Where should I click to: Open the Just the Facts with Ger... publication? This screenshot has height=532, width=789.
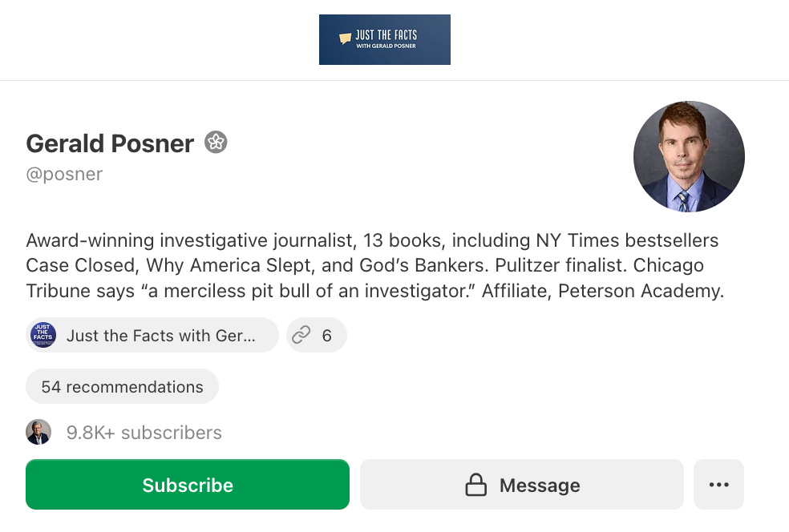pos(152,335)
